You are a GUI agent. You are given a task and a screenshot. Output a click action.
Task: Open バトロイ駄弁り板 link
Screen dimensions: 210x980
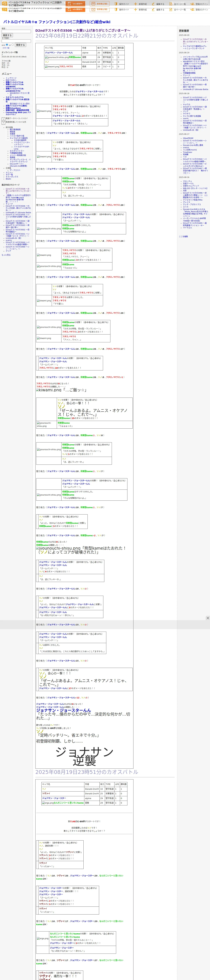coord(17,136)
